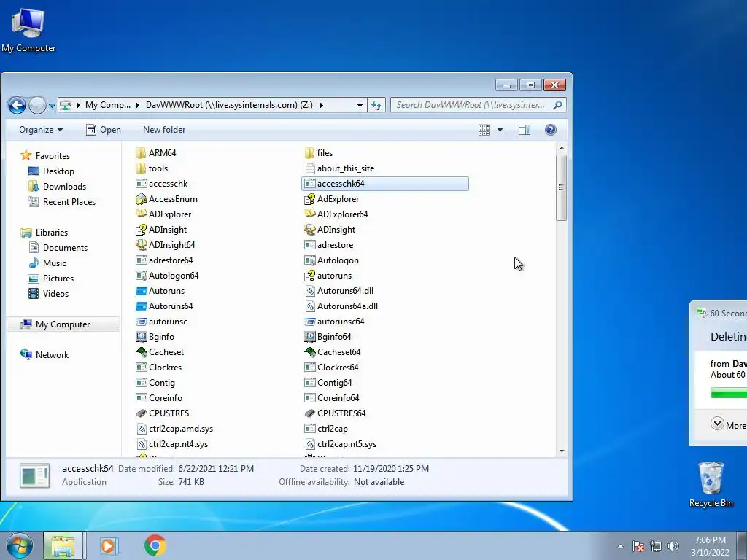Viewport: 747px width, 560px height.
Task: Select the Autoruns blue application icon
Action: click(141, 291)
